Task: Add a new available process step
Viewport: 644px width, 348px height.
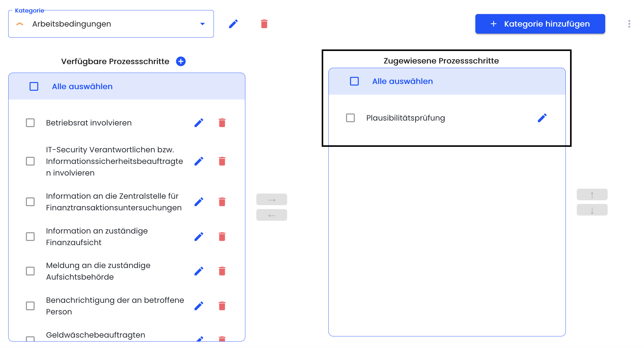Action: (x=181, y=61)
